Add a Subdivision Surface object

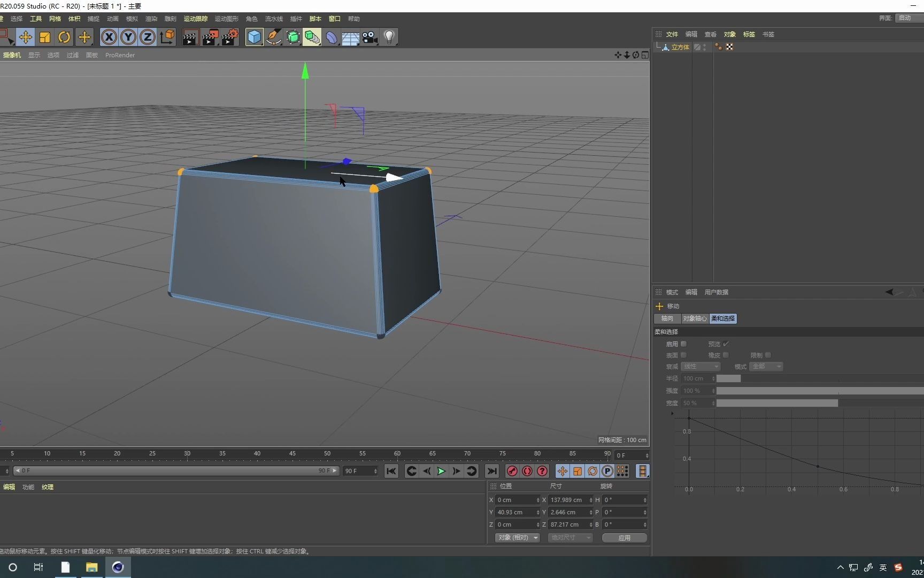point(293,37)
